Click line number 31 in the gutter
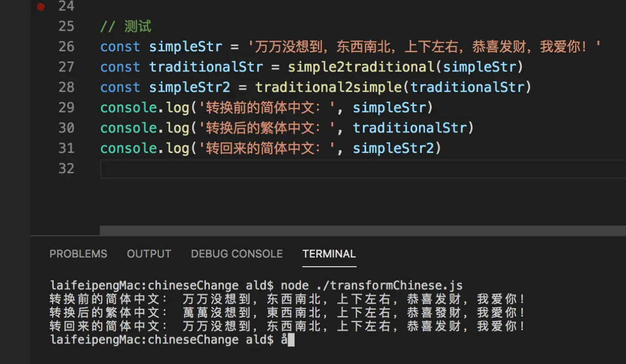Screen dimensions: 626x364 point(67,148)
